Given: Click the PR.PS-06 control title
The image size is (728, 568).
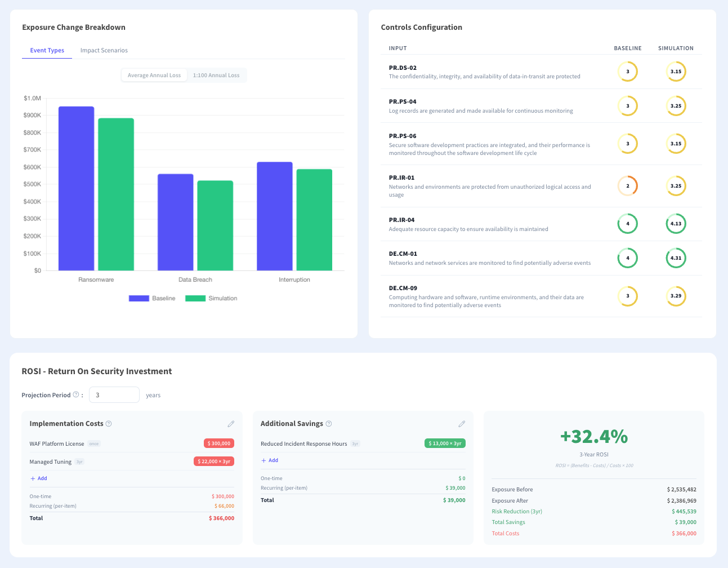Looking at the screenshot, I should 403,136.
